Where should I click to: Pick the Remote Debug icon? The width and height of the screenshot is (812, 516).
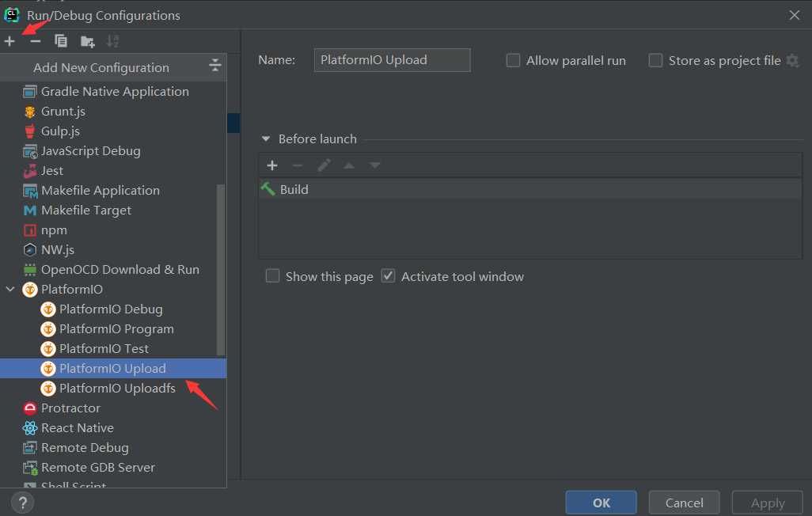tap(30, 448)
